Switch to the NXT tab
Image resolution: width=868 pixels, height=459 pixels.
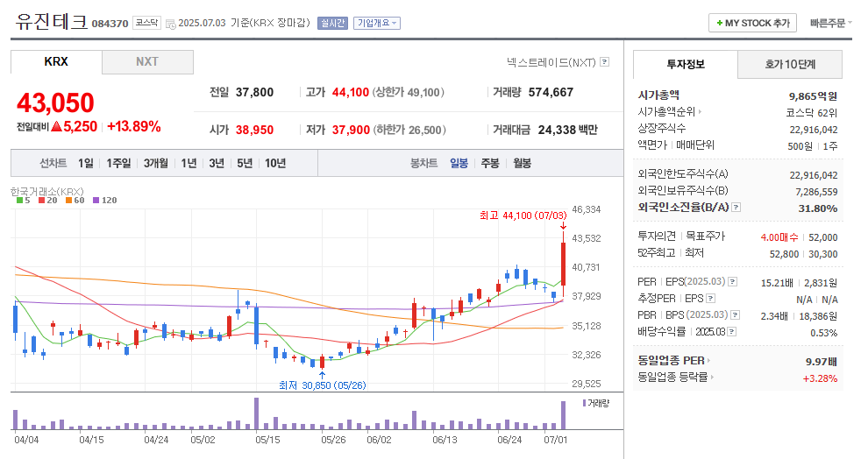tap(147, 62)
